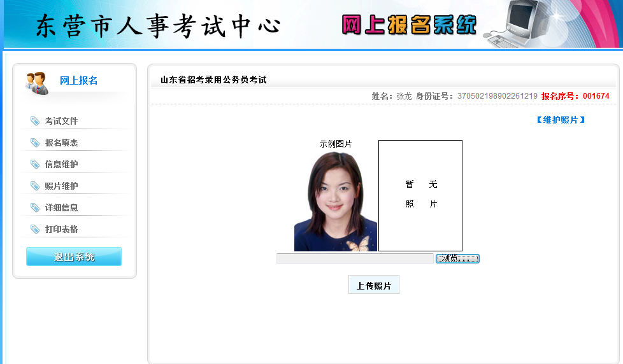Click the ID number 370502198902261219

point(497,96)
